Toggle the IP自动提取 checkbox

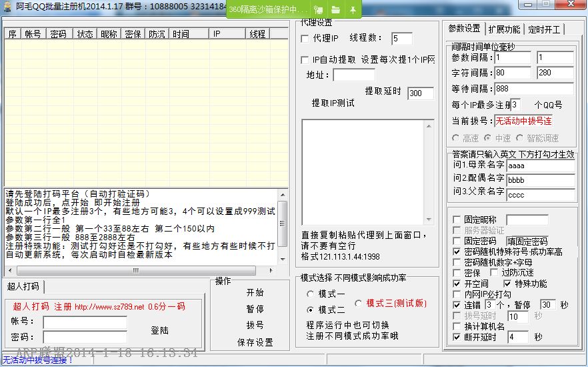coord(305,60)
